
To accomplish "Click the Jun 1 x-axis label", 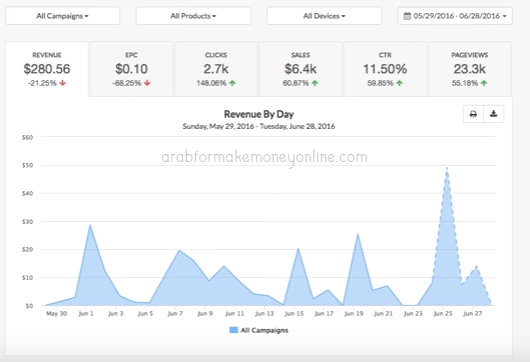I will tap(86, 314).
